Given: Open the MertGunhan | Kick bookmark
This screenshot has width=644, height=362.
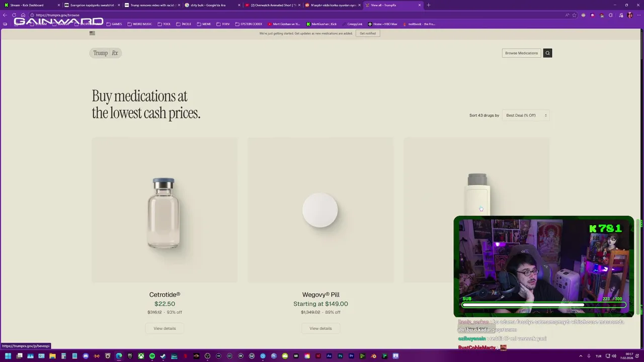Looking at the screenshot, I should (321, 24).
